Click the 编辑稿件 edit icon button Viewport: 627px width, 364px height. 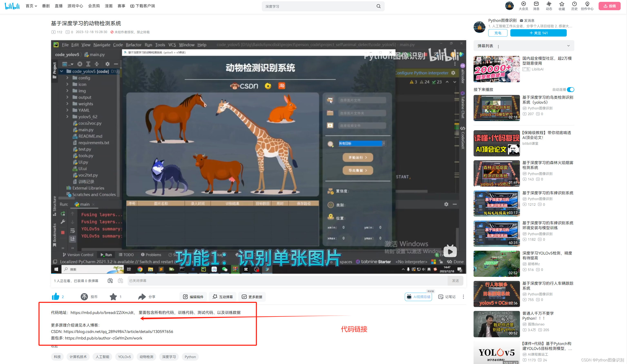tap(193, 297)
